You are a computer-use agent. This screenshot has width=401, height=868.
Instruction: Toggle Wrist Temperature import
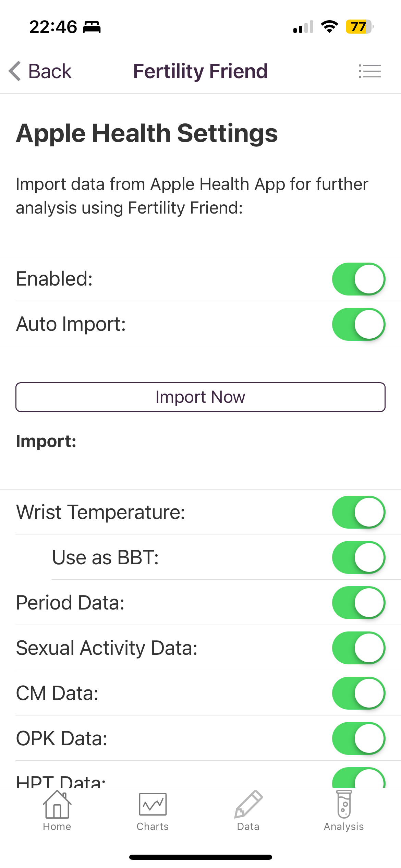coord(359,512)
